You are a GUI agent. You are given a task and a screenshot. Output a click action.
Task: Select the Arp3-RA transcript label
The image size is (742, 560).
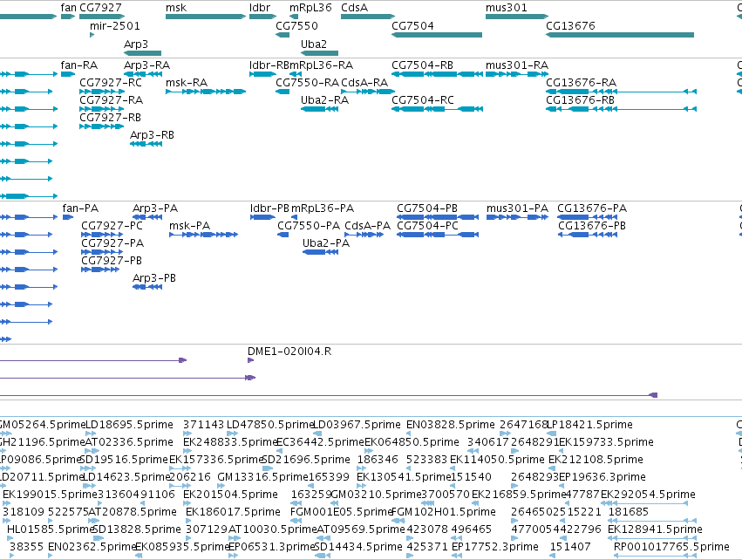(146, 65)
